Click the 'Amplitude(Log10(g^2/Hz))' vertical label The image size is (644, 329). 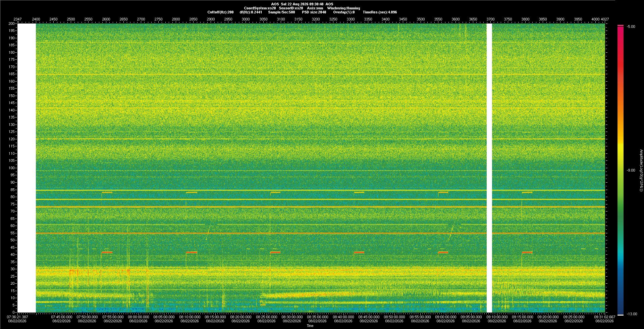click(641, 170)
